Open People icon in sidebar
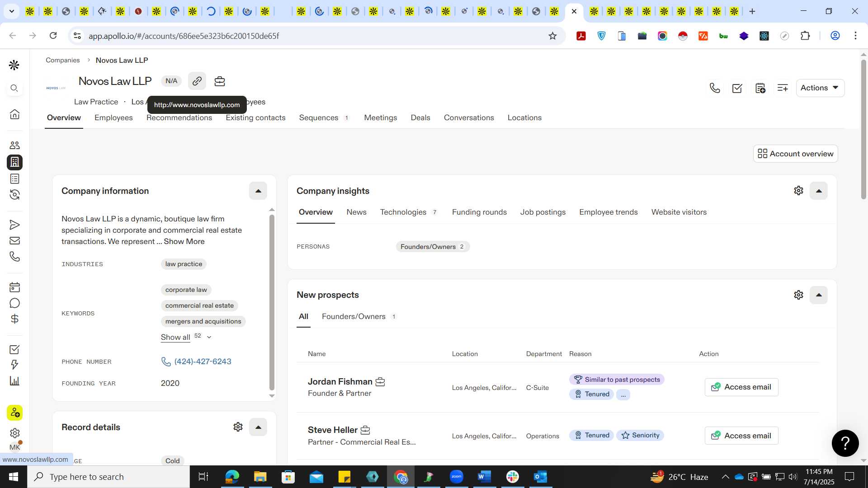The image size is (868, 488). pyautogui.click(x=14, y=145)
